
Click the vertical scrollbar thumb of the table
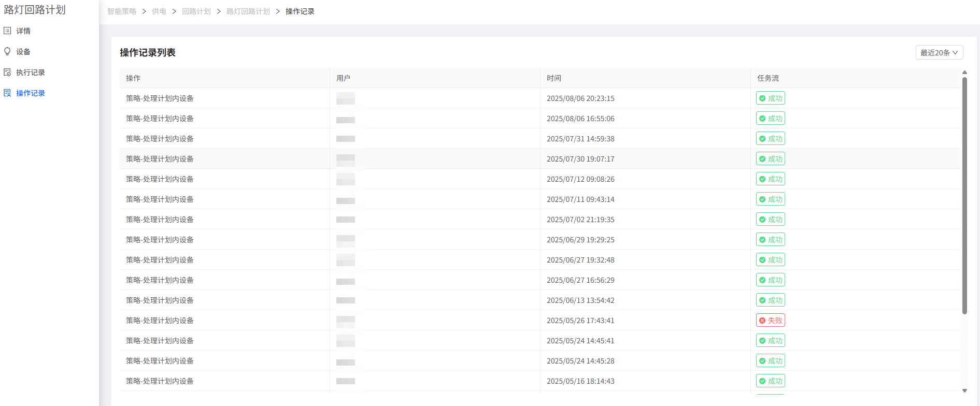pos(964,196)
